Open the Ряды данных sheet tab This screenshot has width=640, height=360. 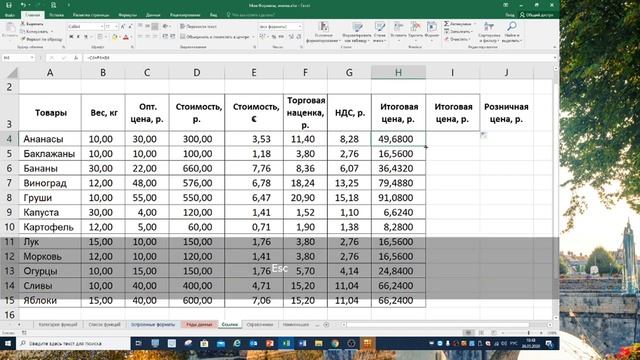click(199, 324)
